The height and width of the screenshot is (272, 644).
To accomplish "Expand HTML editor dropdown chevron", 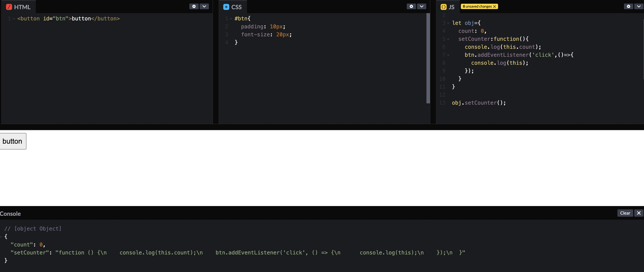I will pos(204,7).
